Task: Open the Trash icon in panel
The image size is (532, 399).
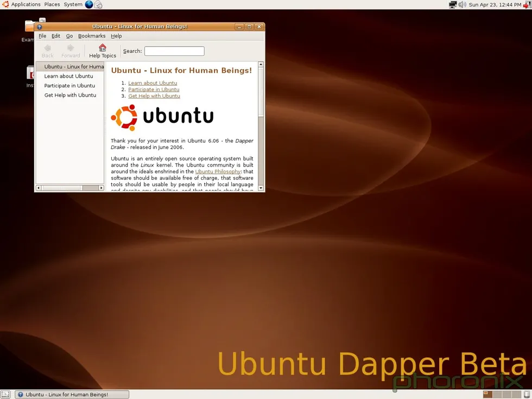Action: pos(527,395)
